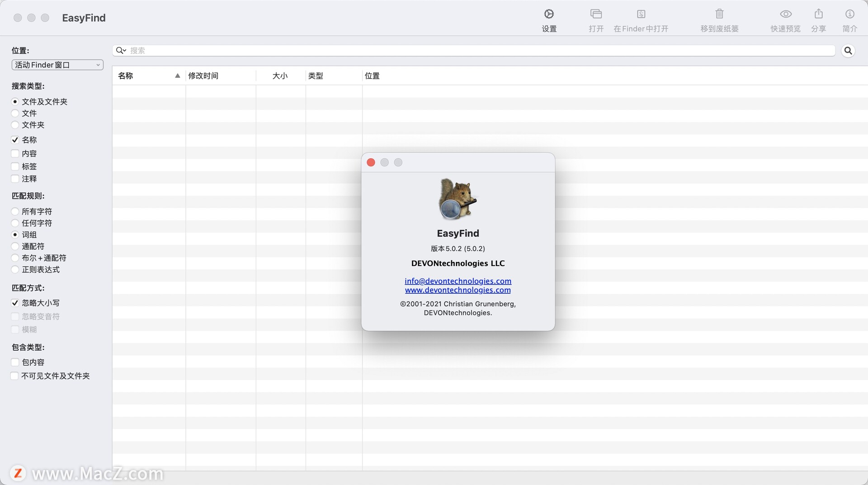Screen dimensions: 868x485
Task: Open the 设置 settings gear icon
Action: [x=549, y=14]
